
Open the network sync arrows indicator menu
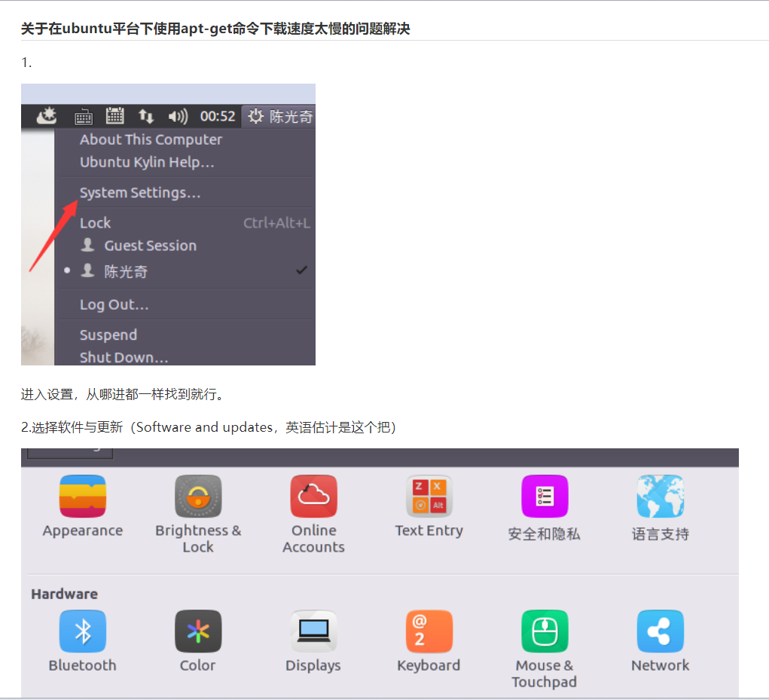pyautogui.click(x=146, y=116)
